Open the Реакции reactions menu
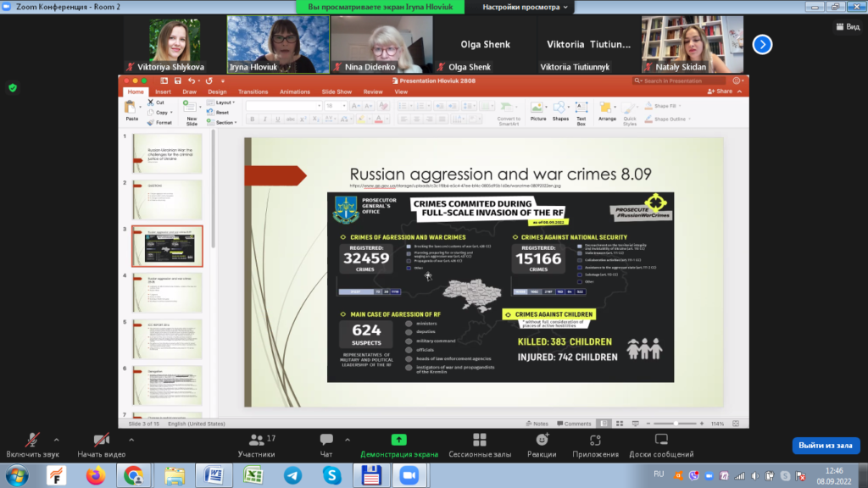This screenshot has height=488, width=868. tap(542, 446)
